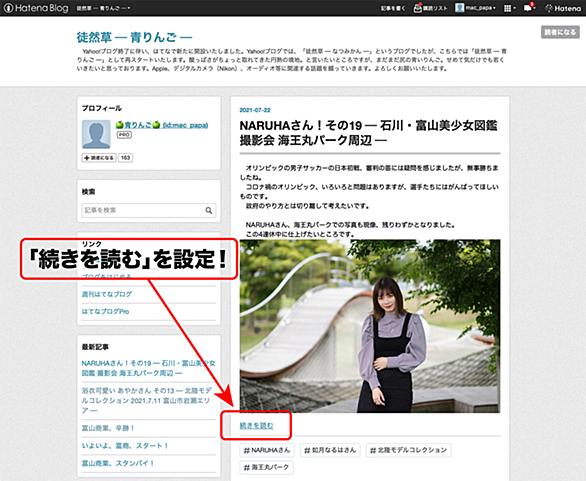Click the 2021-07-22 date link
The image size is (586, 481).
point(255,110)
